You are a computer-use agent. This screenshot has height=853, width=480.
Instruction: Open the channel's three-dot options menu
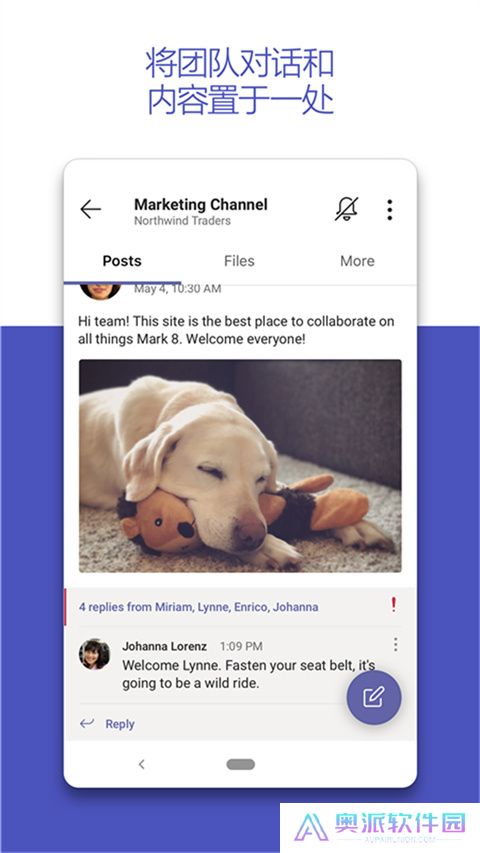point(390,210)
